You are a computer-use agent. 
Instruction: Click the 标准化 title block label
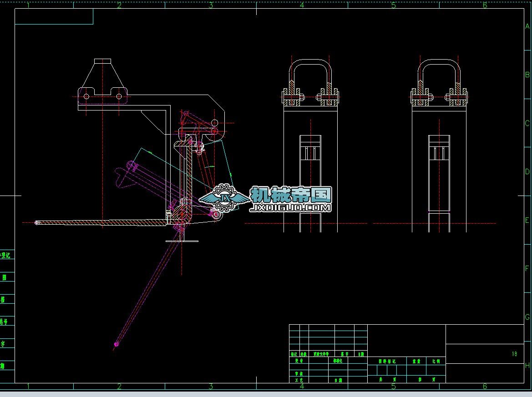tap(338, 361)
